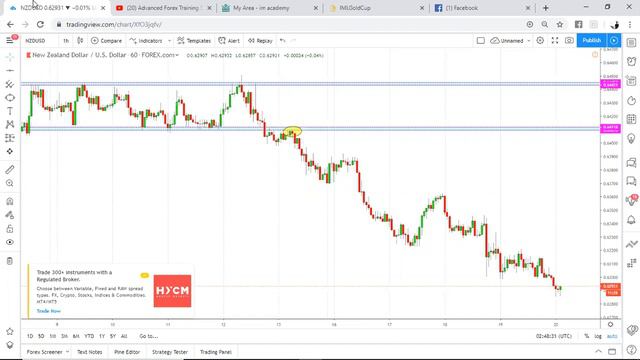Open the prediction and measurement tools
Viewport: 640px width, 360px height.
click(10, 138)
